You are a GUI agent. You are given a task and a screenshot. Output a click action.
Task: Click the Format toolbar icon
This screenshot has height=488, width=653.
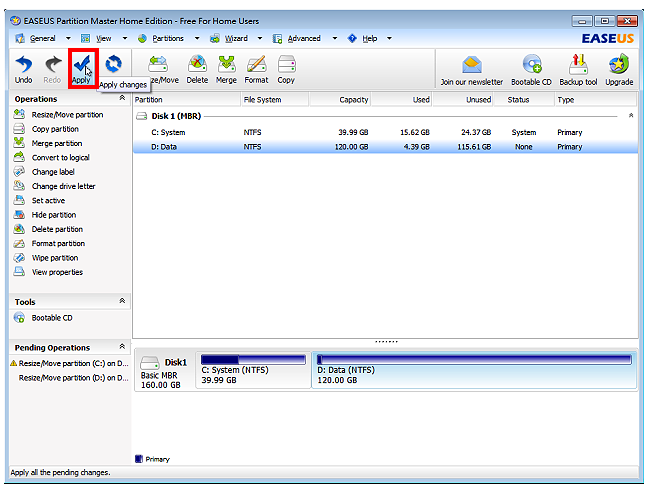pos(256,70)
